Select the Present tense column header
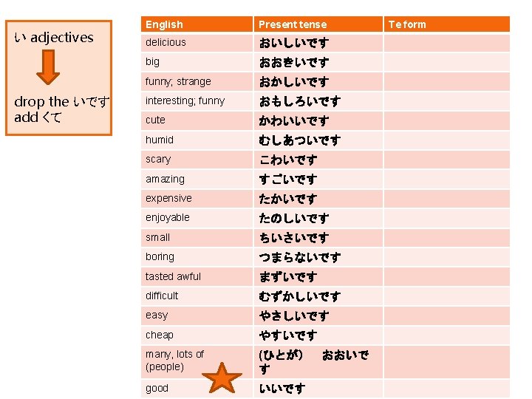The width and height of the screenshot is (532, 399). 318,24
